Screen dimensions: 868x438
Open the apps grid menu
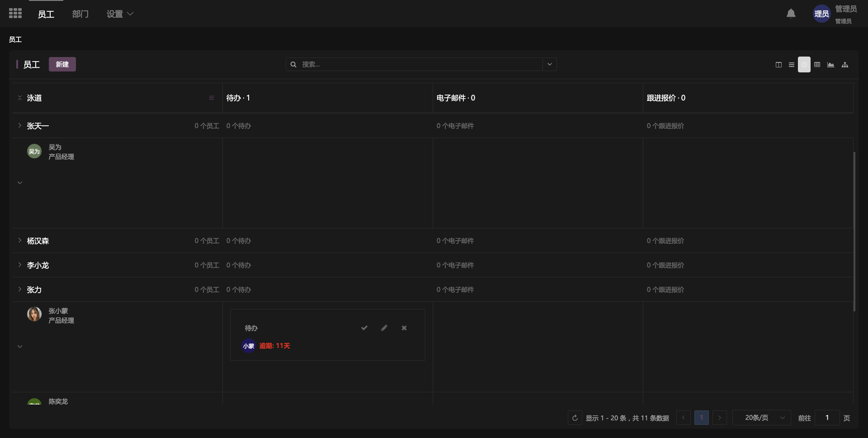(15, 14)
